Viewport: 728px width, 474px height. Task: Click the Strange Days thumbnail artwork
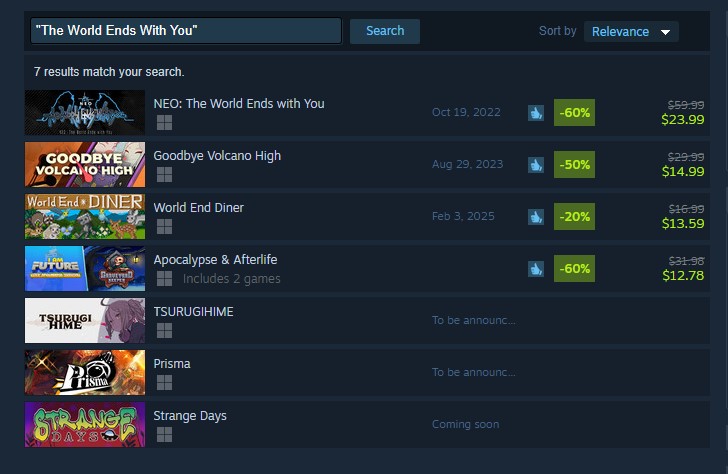85,425
